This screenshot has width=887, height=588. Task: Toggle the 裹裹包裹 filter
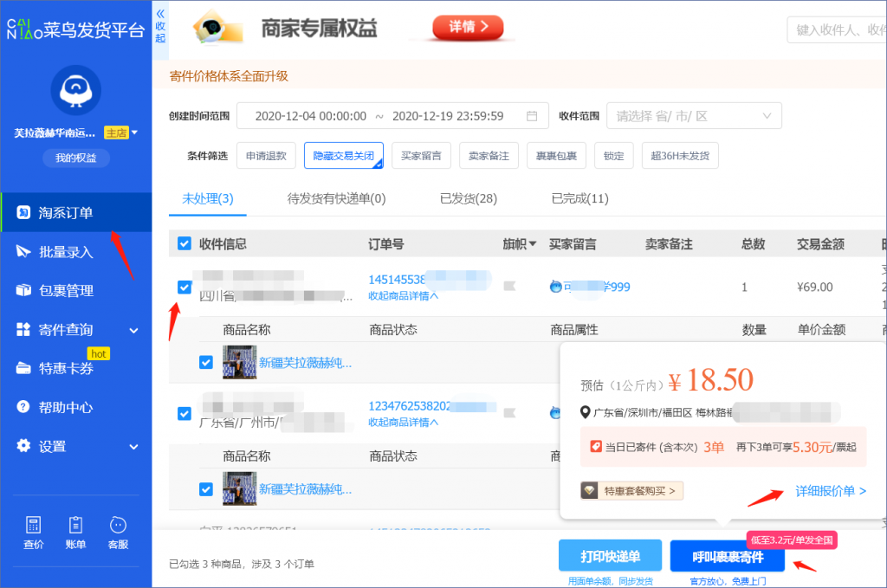click(557, 156)
